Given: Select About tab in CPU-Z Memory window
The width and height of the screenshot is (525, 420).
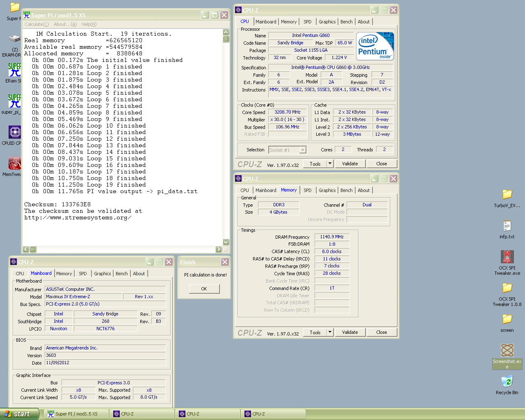Looking at the screenshot, I should (x=363, y=190).
